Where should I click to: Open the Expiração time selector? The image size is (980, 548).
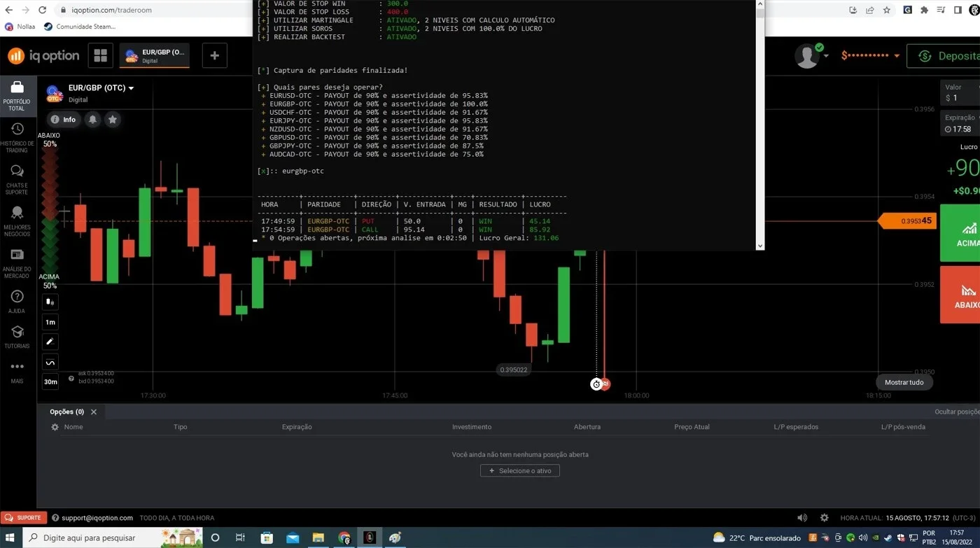(960, 123)
